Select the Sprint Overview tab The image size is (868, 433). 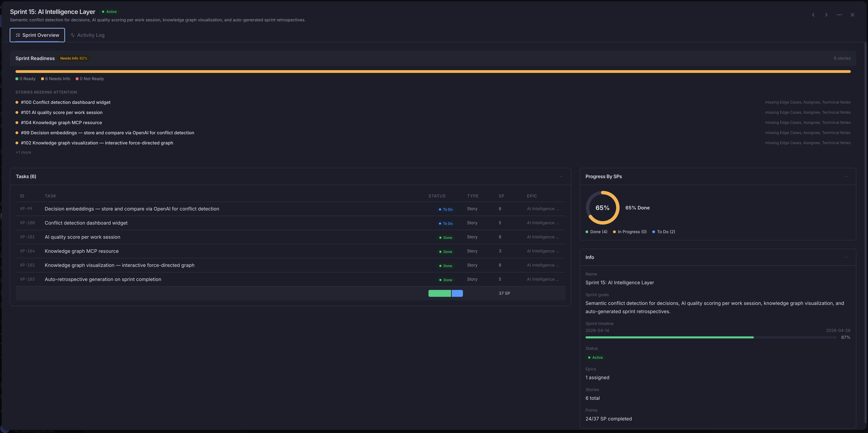(37, 35)
